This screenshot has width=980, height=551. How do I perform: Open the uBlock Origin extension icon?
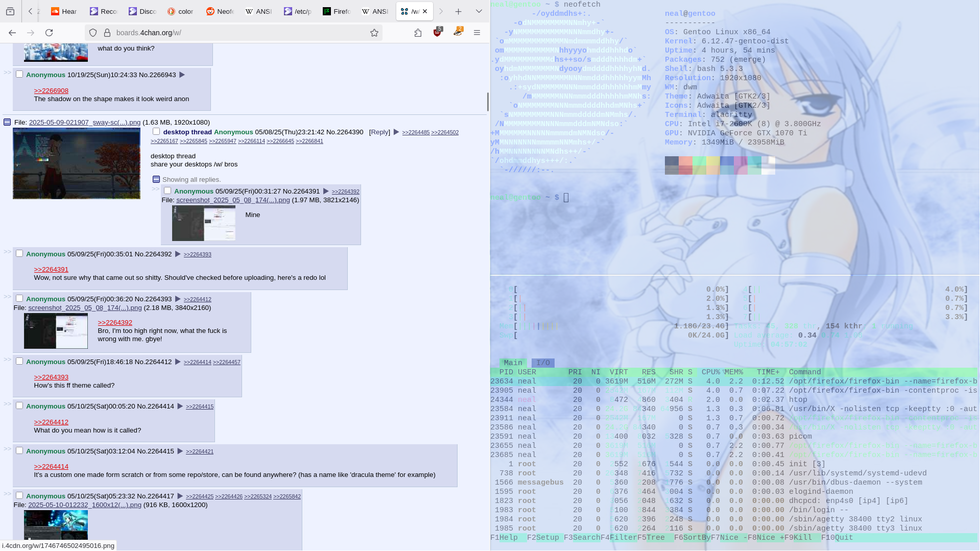pos(438,32)
